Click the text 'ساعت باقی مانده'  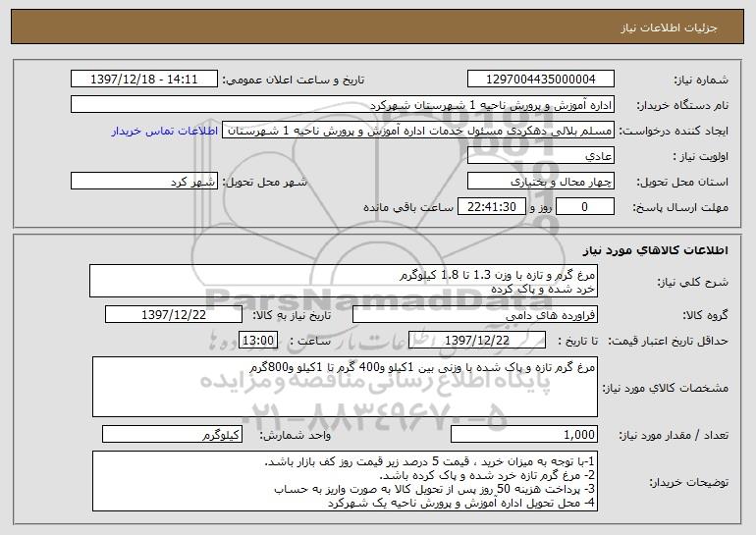pos(408,207)
